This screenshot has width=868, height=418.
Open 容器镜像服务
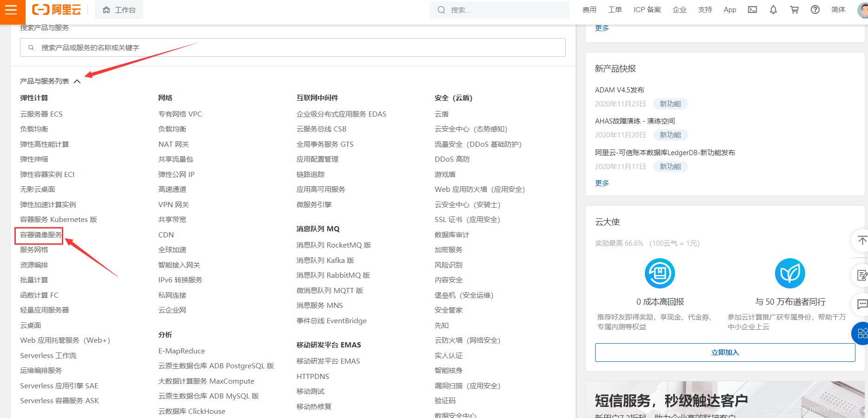click(41, 235)
